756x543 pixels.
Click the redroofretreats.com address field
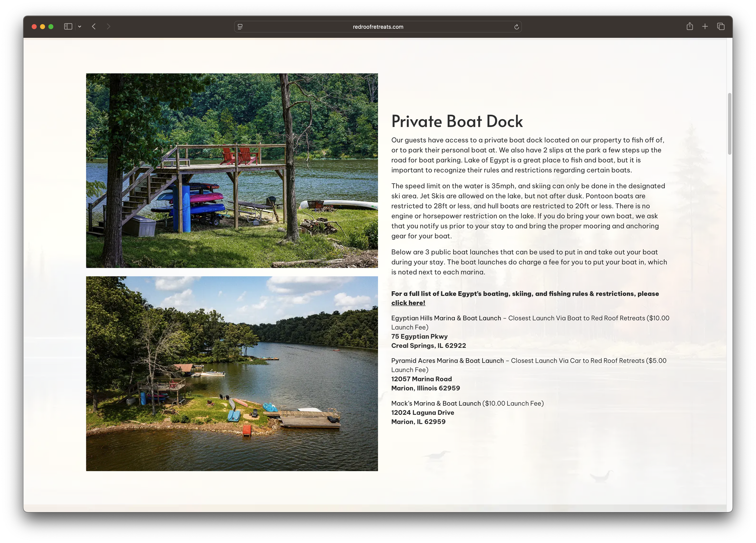point(378,27)
